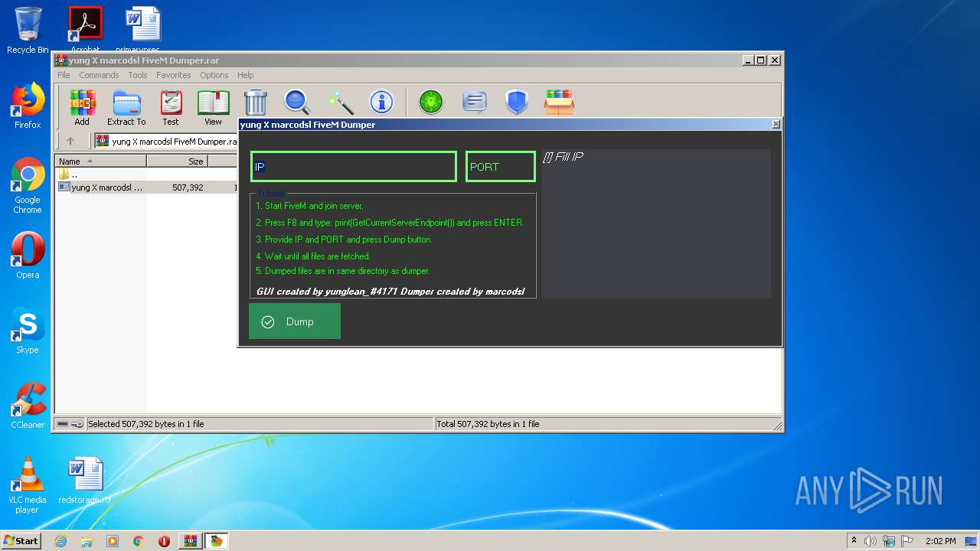Screen dimensions: 980x551
Task: Open Recycle Bin desktop icon
Action: [x=28, y=31]
